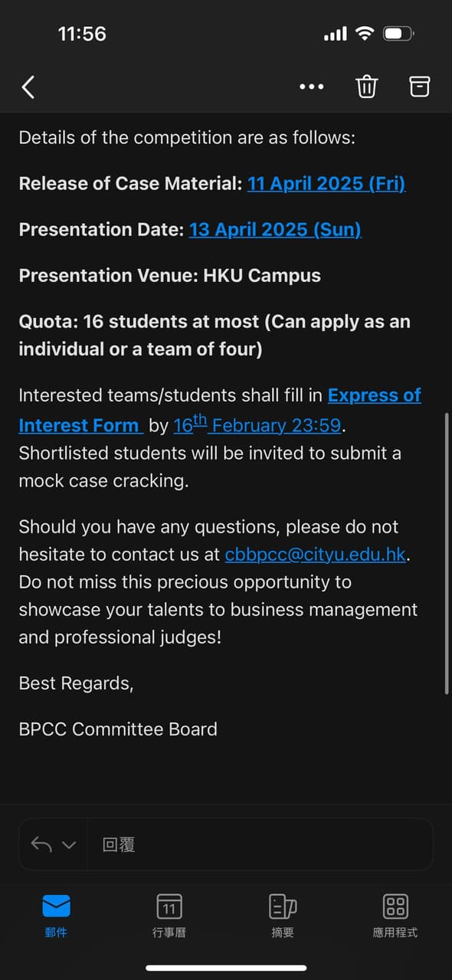
Task: Open the 11 April 2025 (Fri) date link
Action: click(326, 183)
